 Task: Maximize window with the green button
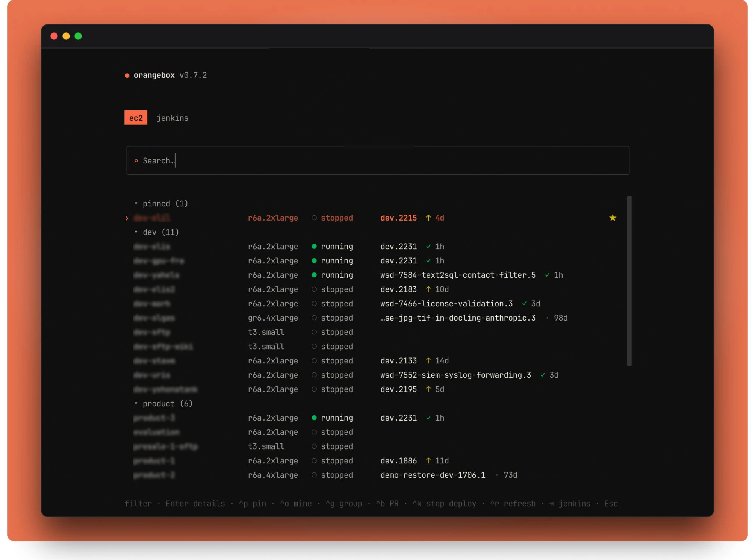pyautogui.click(x=78, y=36)
